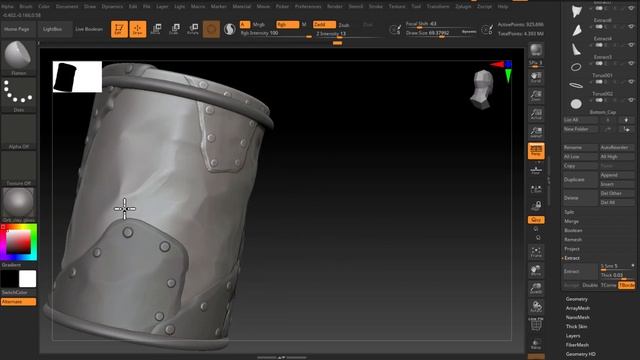Activate the Draw mode button
This screenshot has width=640, height=360.
(138, 29)
